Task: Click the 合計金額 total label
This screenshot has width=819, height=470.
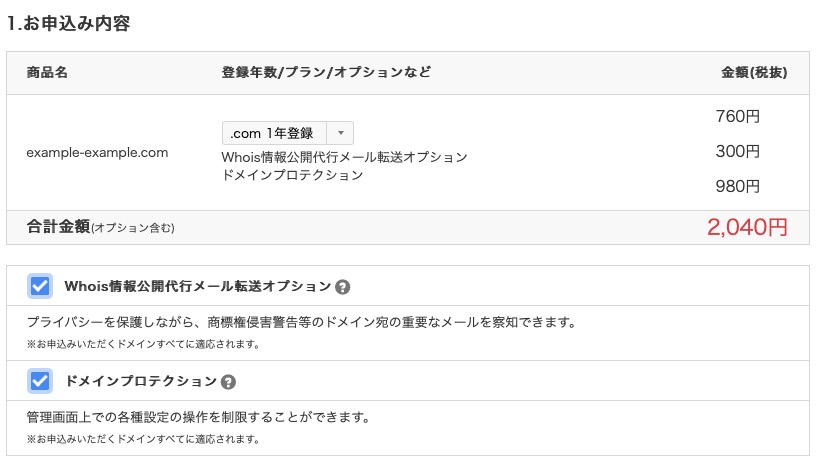Action: tap(58, 227)
